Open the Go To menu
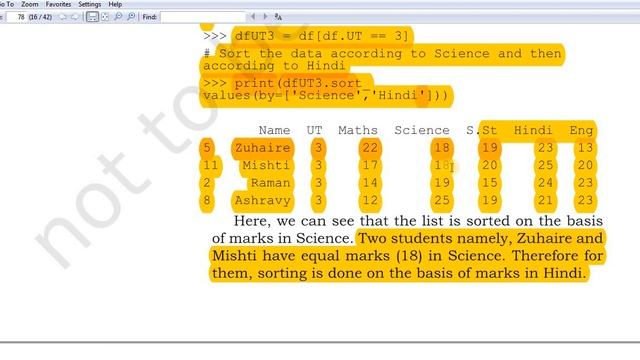This screenshot has width=640, height=360. (x=7, y=4)
